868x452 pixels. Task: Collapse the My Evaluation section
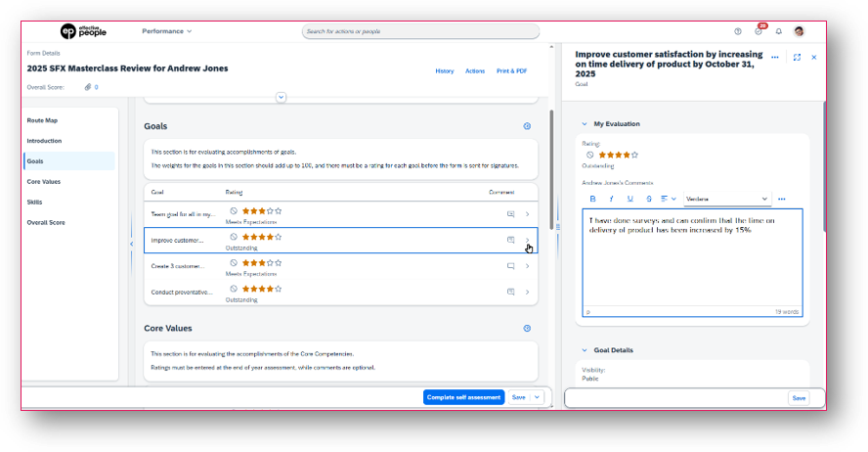[585, 124]
